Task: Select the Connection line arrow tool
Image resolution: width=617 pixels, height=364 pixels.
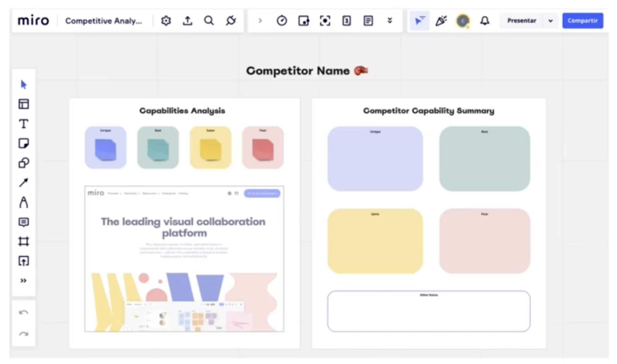Action: 24,183
